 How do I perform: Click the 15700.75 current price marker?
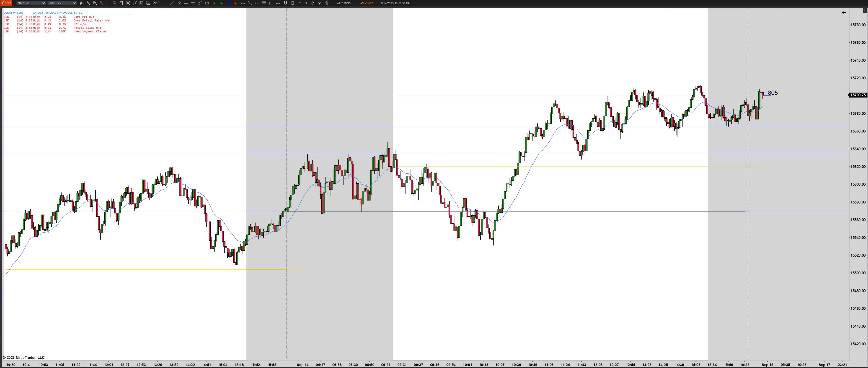coord(858,95)
